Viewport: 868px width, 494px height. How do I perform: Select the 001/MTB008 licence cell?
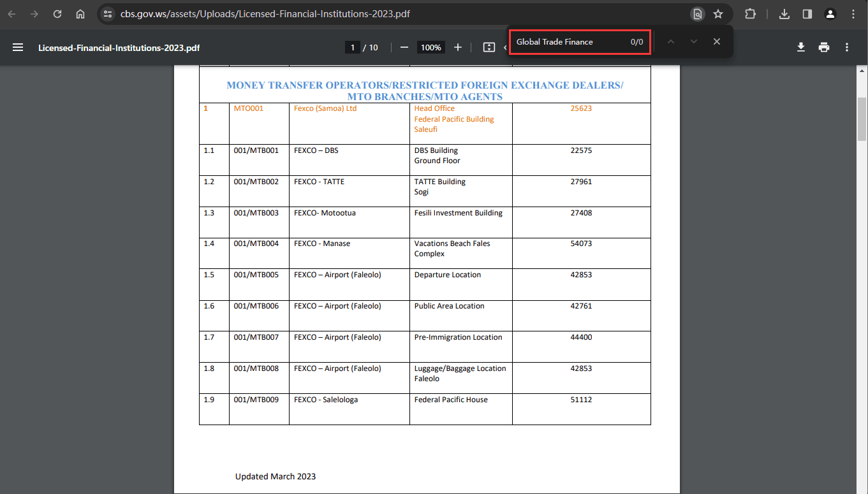pos(259,378)
